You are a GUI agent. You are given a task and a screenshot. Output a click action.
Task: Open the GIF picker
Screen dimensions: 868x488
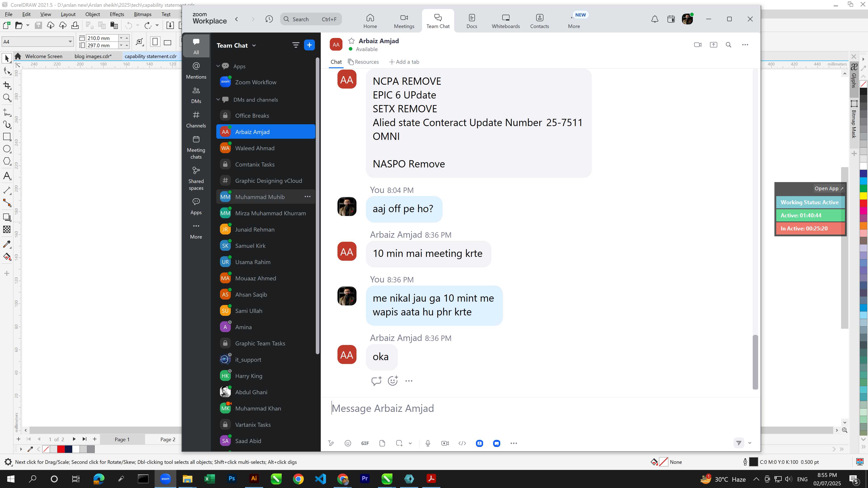click(x=365, y=443)
